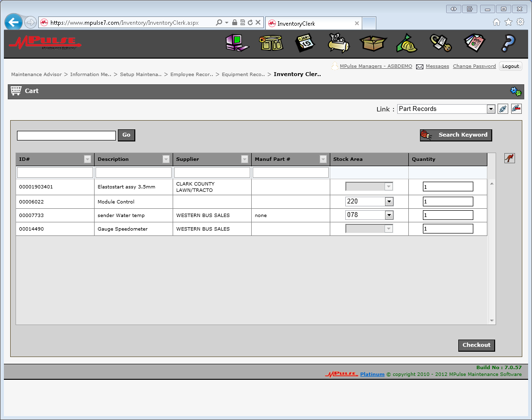Navigate to Equipment Reco.. in the breadcrumb
The width and height of the screenshot is (532, 420).
point(243,74)
